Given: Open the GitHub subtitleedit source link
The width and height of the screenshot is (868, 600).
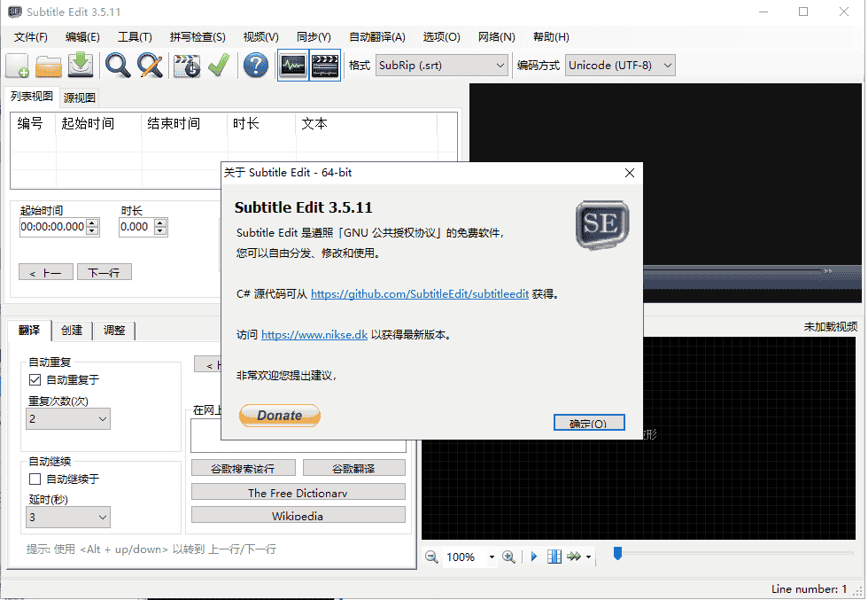Looking at the screenshot, I should point(420,294).
